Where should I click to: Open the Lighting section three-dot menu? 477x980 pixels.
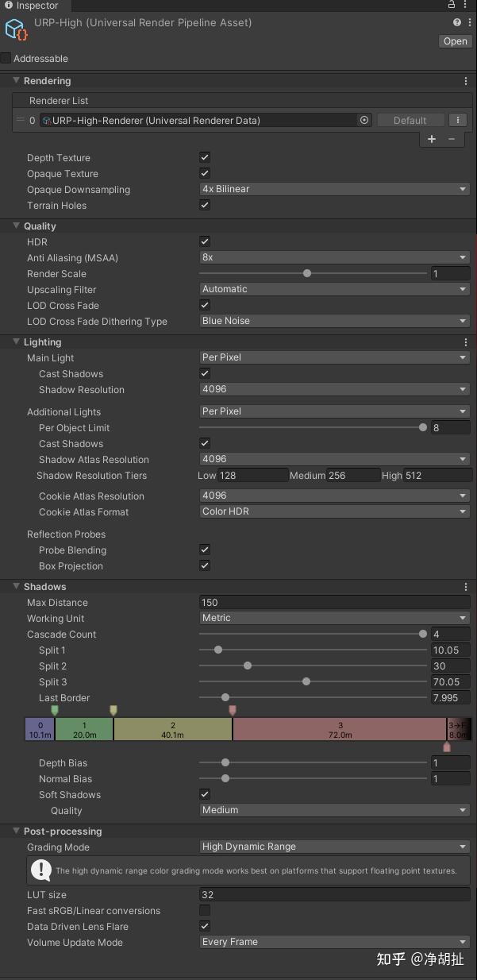[466, 342]
